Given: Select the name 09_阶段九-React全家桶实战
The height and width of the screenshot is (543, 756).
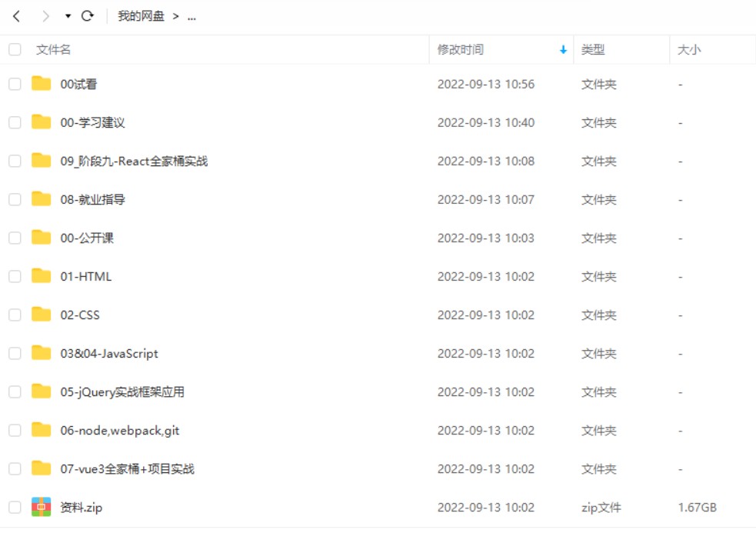Looking at the screenshot, I should tap(134, 161).
